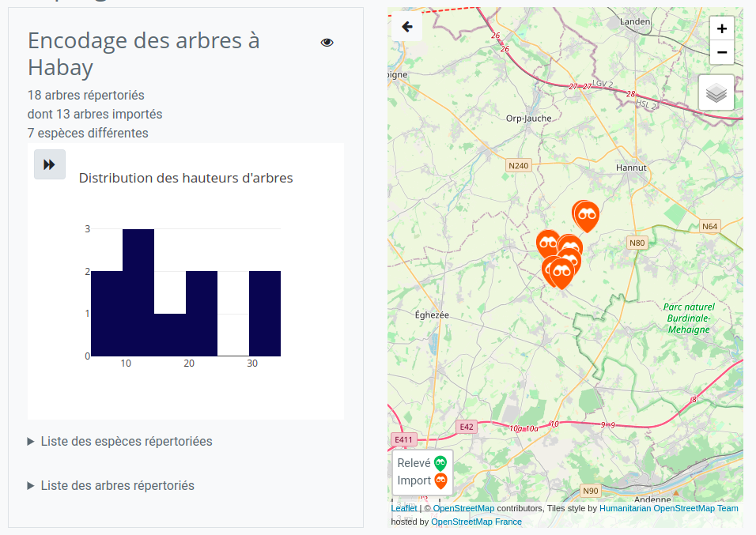Click the Landen label on map

click(634, 21)
